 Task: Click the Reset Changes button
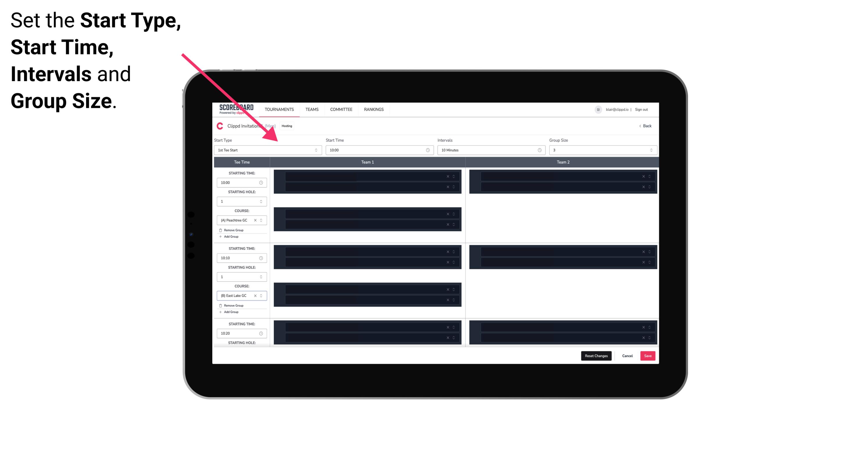[x=596, y=355]
